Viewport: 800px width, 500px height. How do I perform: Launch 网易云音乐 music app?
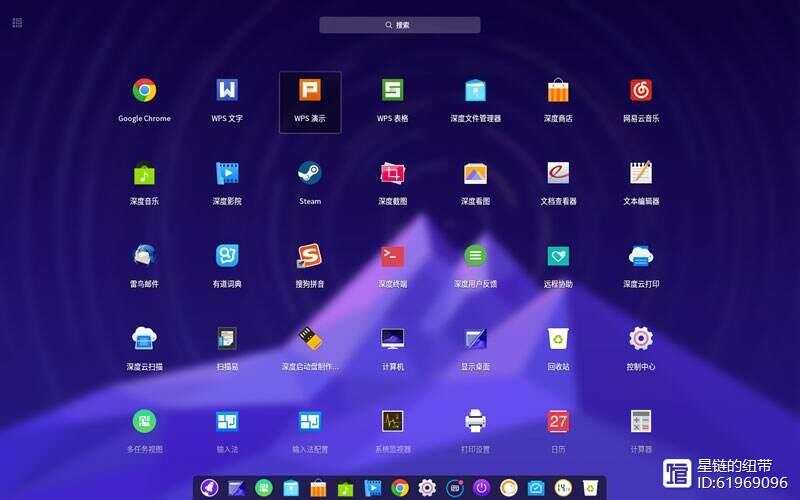[x=641, y=91]
